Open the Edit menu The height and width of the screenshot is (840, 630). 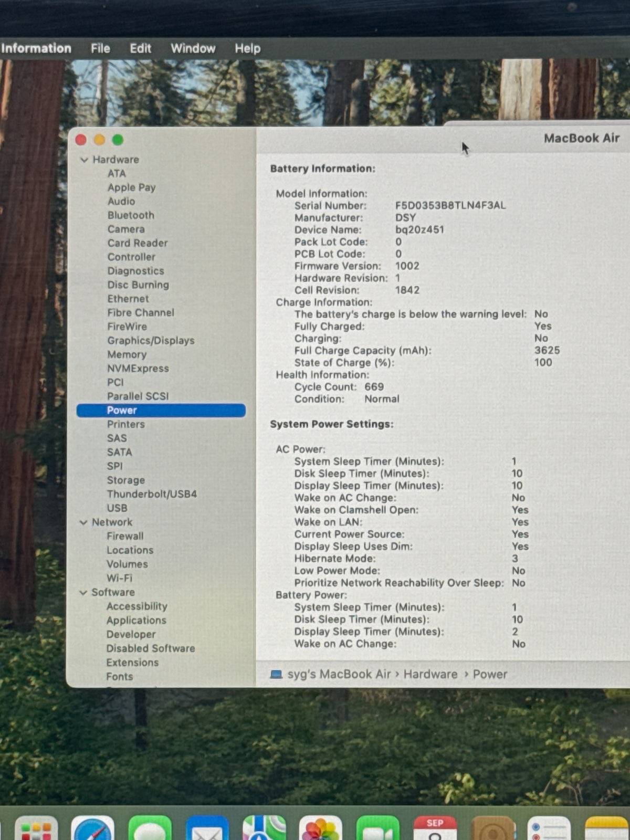[x=141, y=48]
